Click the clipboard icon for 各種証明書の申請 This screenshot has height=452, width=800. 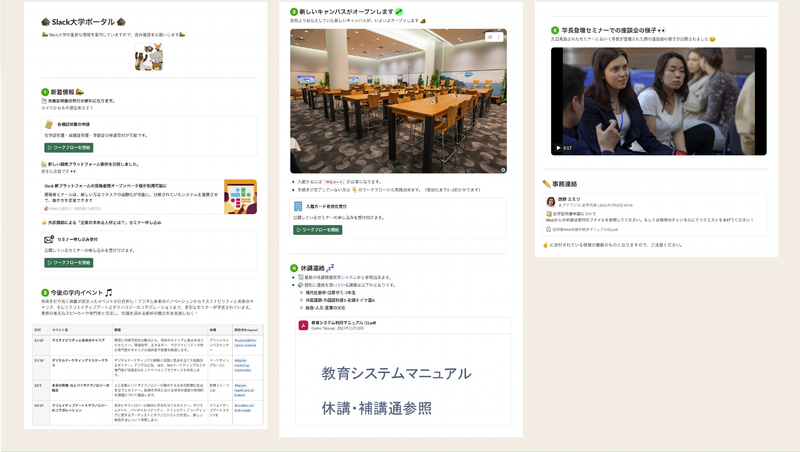point(49,124)
